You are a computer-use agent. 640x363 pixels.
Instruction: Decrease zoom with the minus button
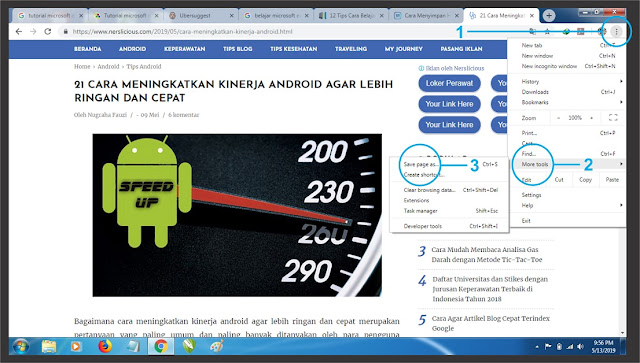click(558, 118)
